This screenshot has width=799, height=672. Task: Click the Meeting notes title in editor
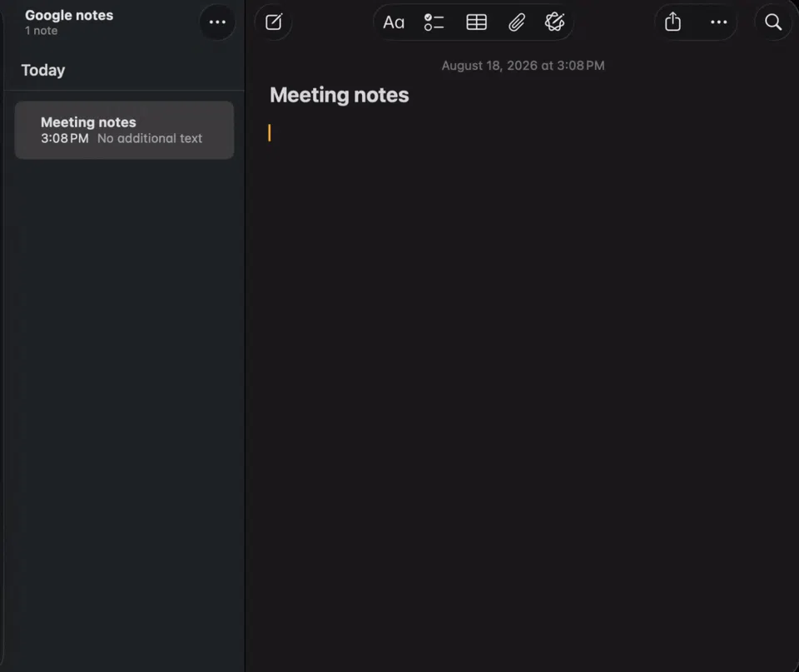tap(340, 95)
